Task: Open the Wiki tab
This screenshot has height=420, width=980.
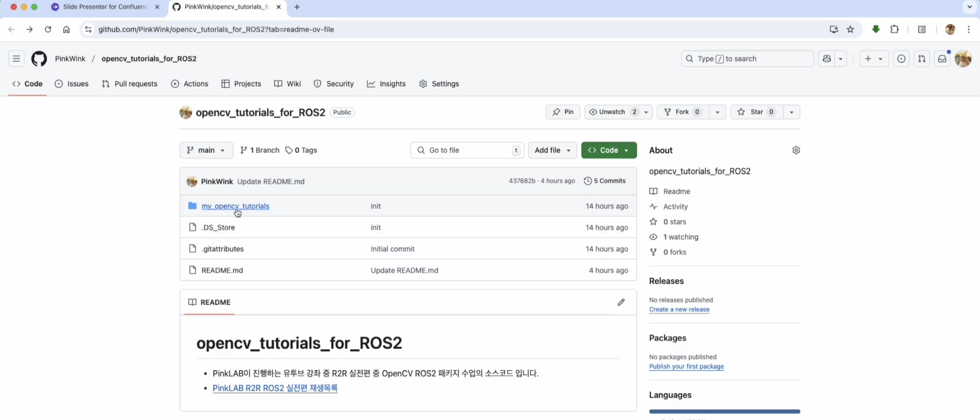Action: click(x=288, y=84)
